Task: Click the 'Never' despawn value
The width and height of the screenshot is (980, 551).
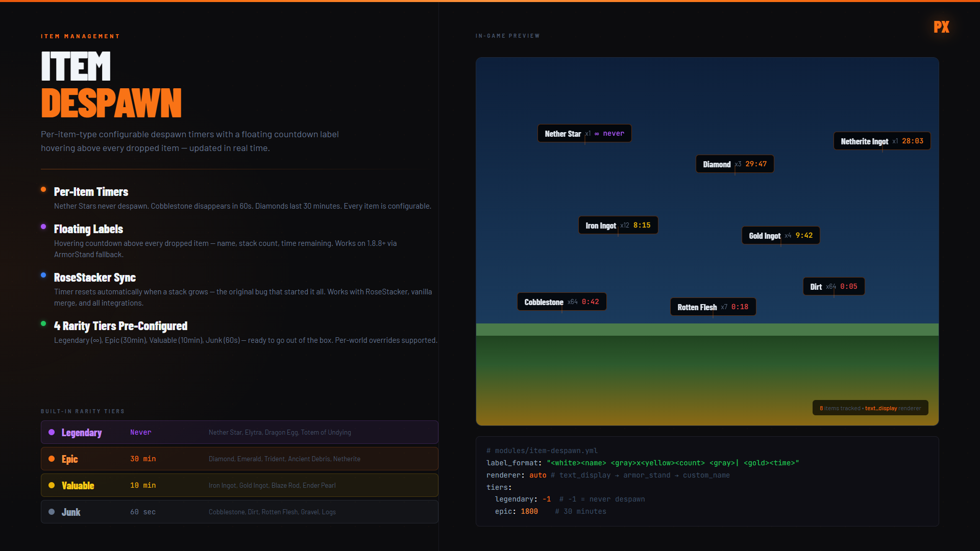Action: 140,432
